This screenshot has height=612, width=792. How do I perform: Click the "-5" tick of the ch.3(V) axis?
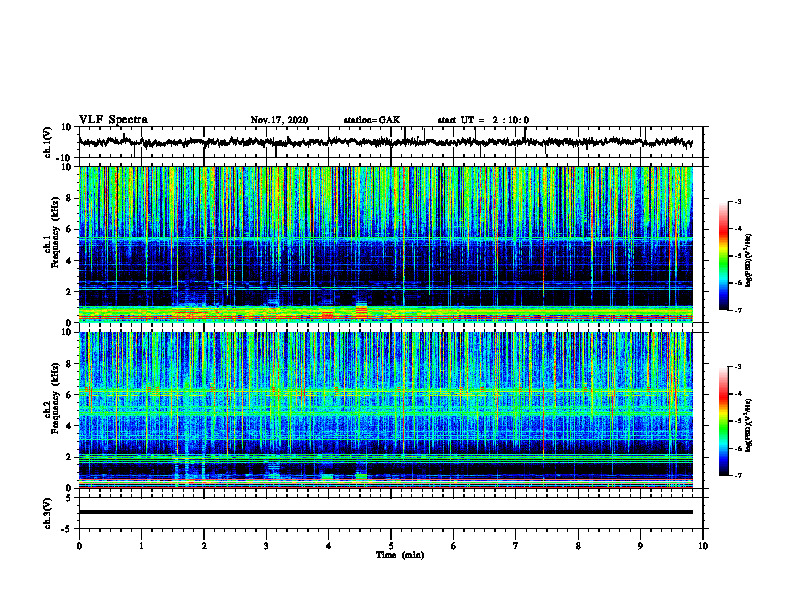tap(68, 529)
